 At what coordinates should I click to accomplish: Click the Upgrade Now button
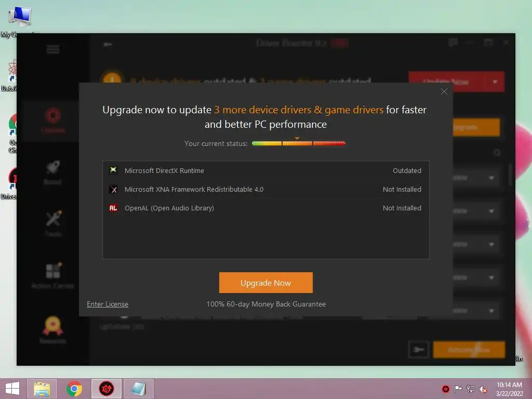click(265, 283)
